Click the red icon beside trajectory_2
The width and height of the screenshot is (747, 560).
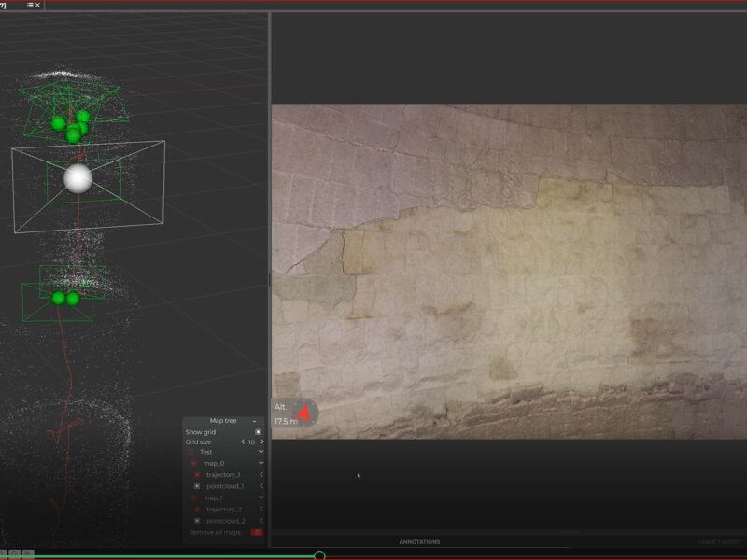point(197,509)
